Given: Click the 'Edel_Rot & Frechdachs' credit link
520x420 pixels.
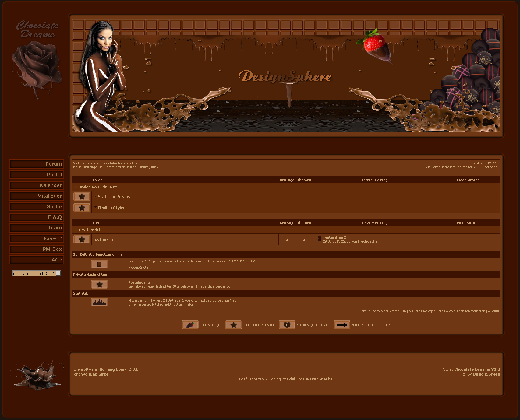Looking at the screenshot, I should pyautogui.click(x=310, y=379).
